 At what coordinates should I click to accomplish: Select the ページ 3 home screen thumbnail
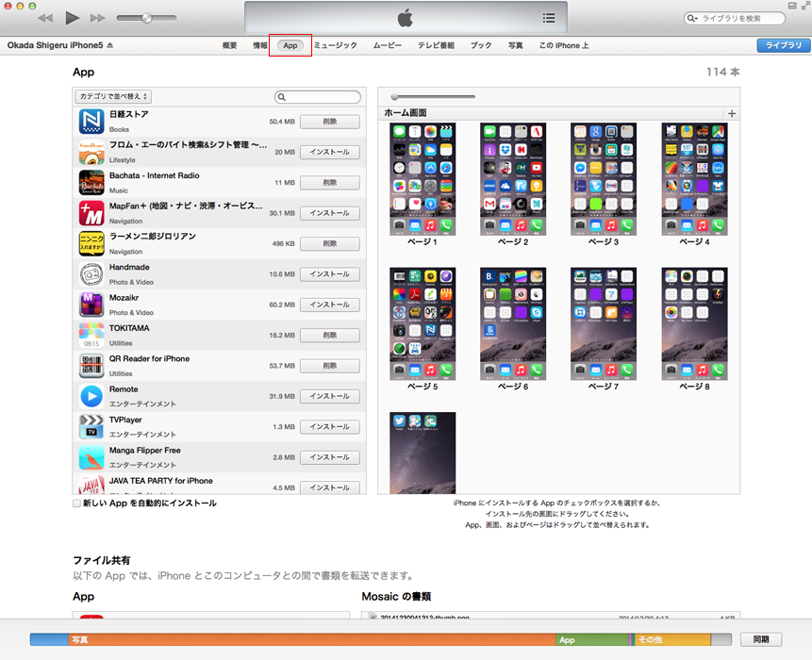coord(604,179)
